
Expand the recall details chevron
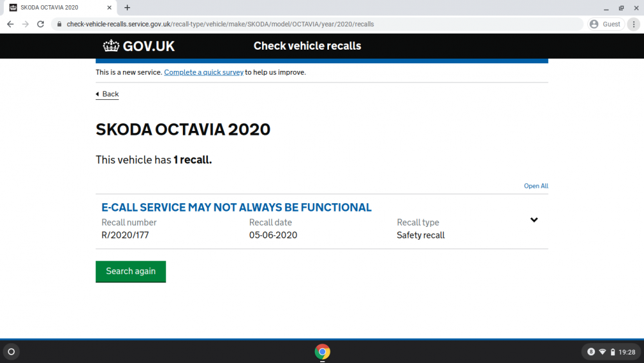pyautogui.click(x=534, y=220)
